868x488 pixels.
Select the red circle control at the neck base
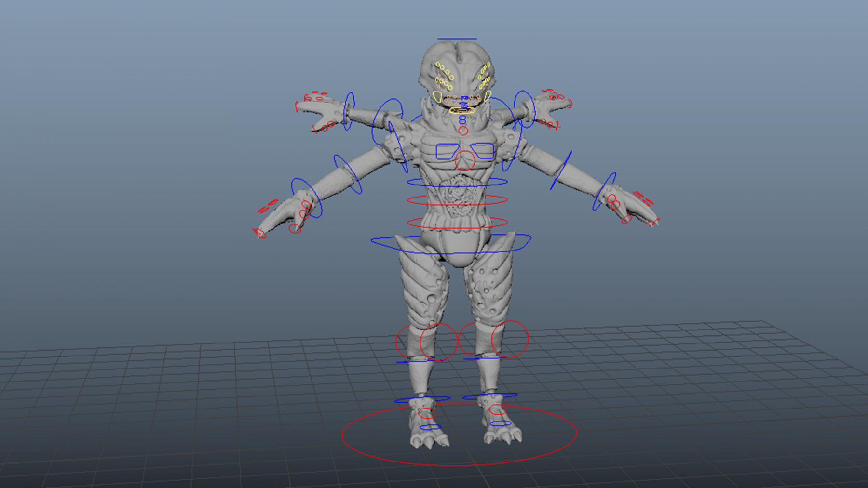tap(463, 131)
